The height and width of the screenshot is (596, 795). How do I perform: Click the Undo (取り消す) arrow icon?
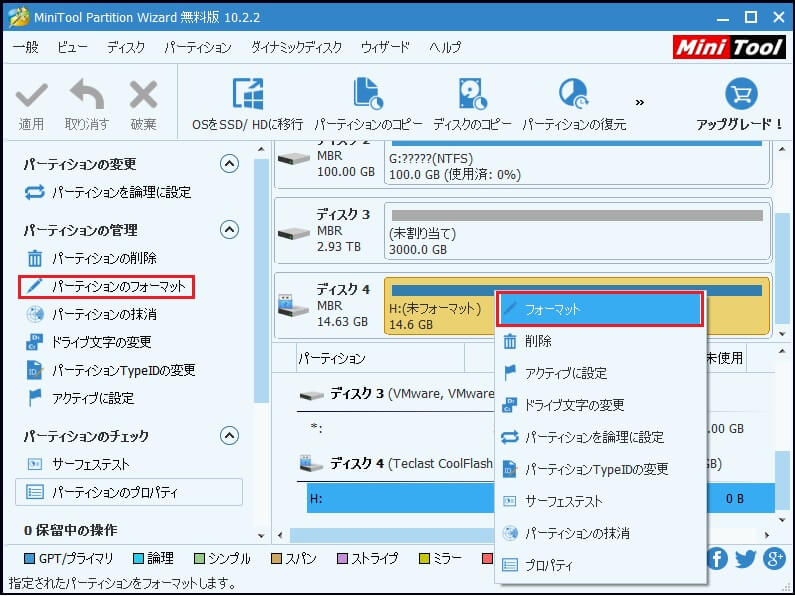pos(87,94)
